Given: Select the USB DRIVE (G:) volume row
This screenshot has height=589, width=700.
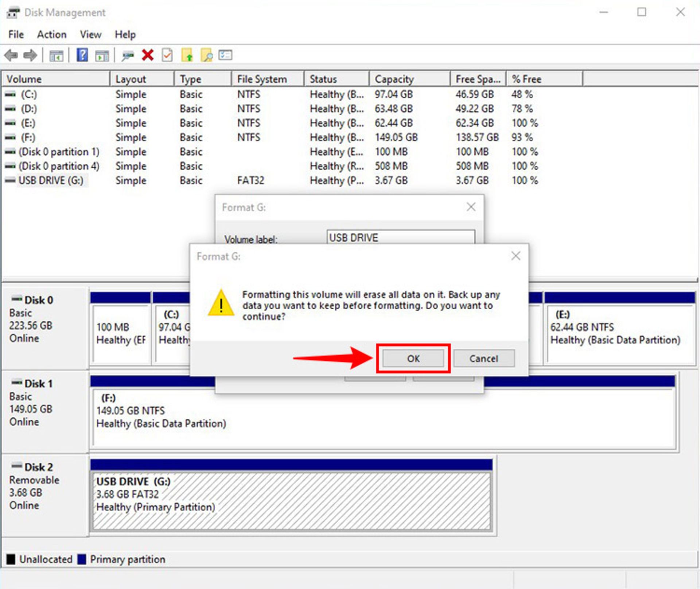Looking at the screenshot, I should [51, 180].
